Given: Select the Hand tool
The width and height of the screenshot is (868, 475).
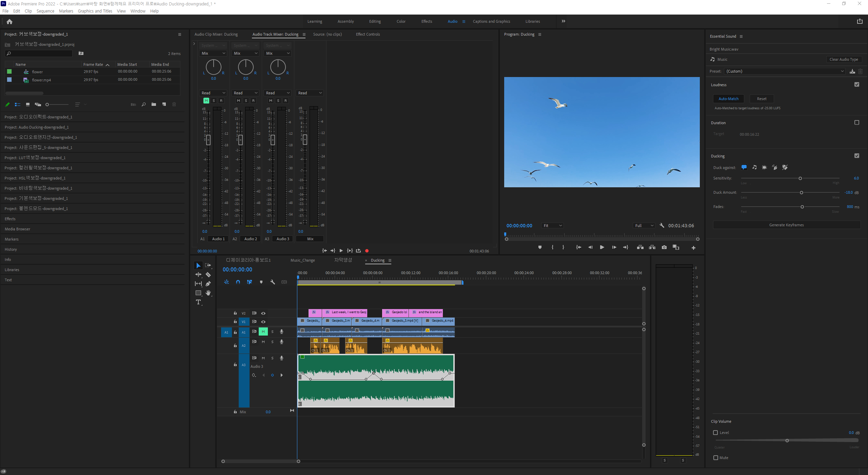Looking at the screenshot, I should 208,293.
